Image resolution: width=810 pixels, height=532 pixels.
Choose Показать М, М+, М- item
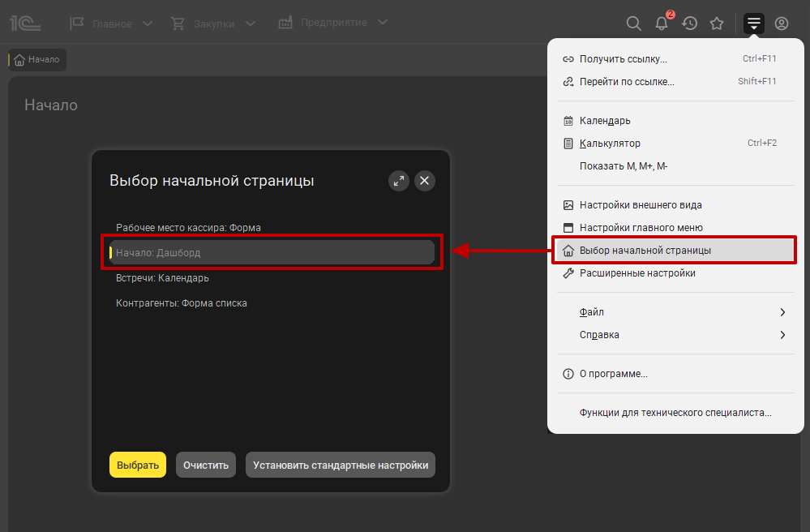(x=675, y=166)
